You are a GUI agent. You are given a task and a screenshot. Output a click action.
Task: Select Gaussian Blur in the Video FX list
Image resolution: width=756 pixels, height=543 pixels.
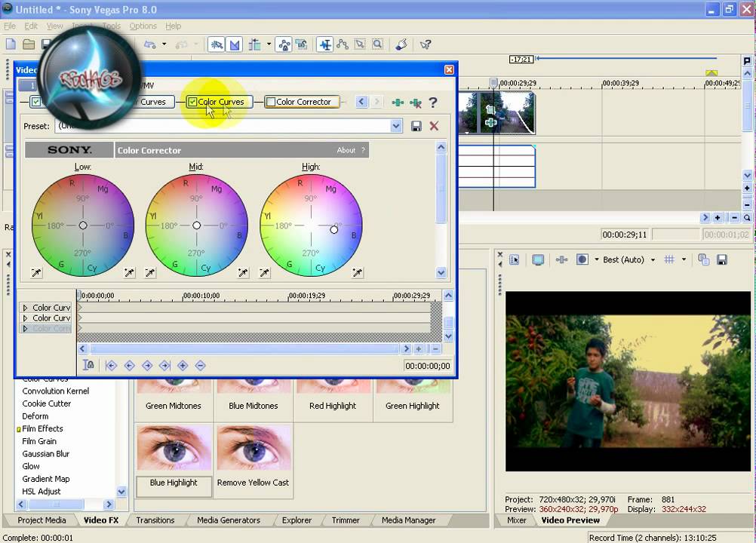point(46,454)
